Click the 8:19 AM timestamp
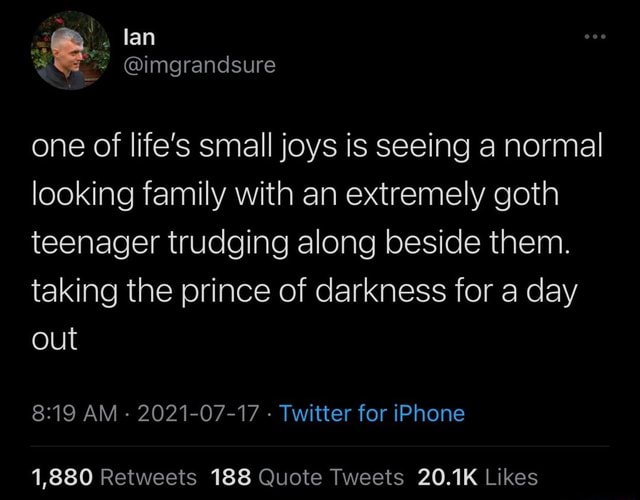The image size is (640, 500). click(77, 413)
